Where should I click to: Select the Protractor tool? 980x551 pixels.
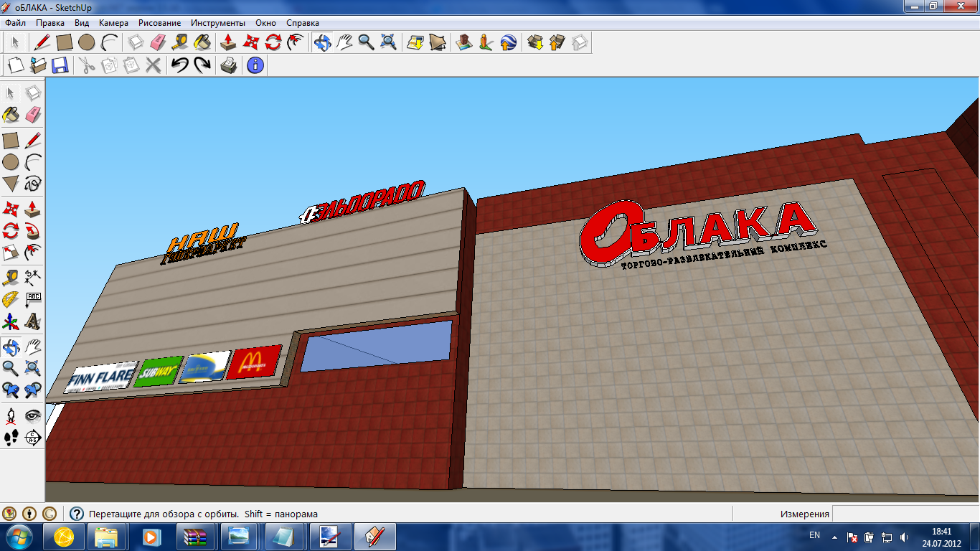(x=11, y=298)
